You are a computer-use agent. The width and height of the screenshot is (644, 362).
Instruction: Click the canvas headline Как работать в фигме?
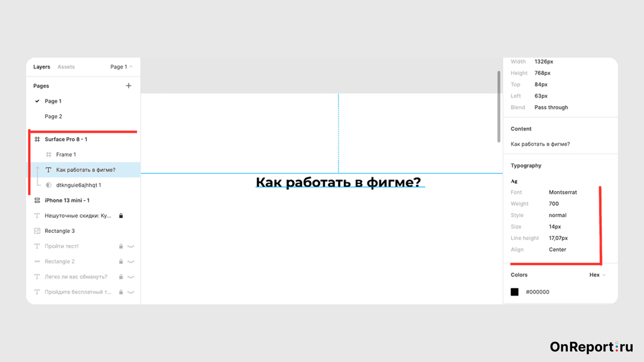(x=338, y=182)
